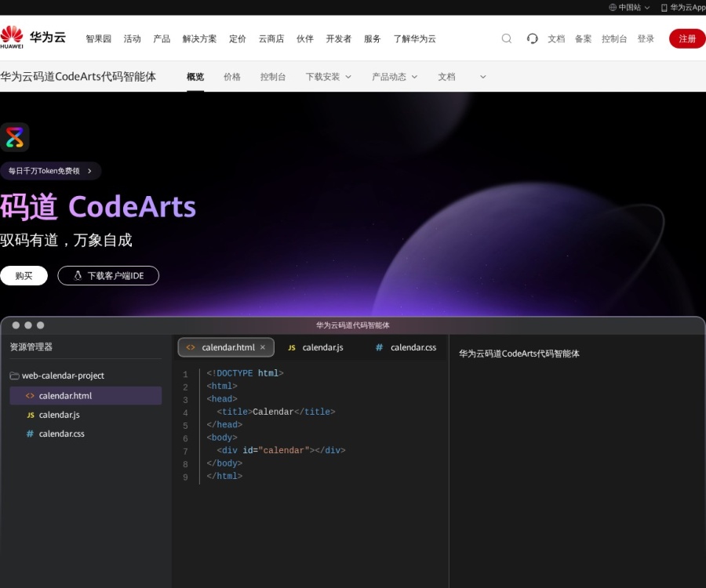Viewport: 706px width, 588px height.
Task: Select calendar.css in explorer tree
Action: 86,434
